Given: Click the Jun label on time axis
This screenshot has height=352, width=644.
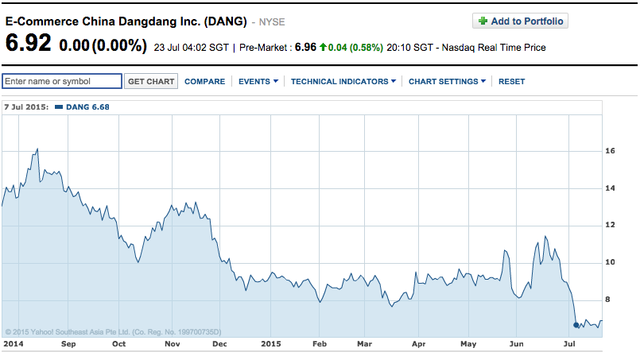Looking at the screenshot, I should (516, 344).
